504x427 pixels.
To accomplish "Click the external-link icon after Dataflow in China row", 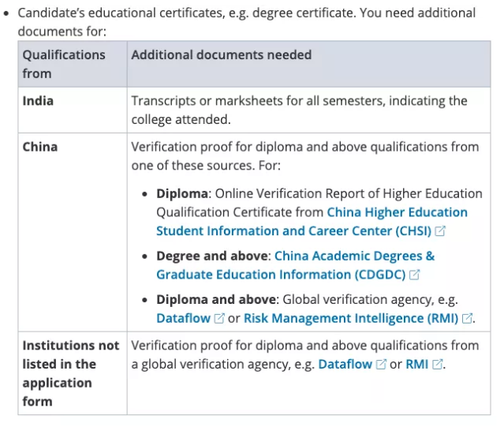I will click(218, 318).
